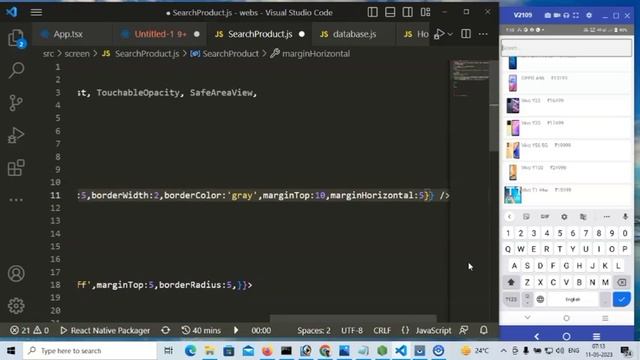Tap the globe language key
The height and width of the screenshot is (360, 640).
coord(540,299)
